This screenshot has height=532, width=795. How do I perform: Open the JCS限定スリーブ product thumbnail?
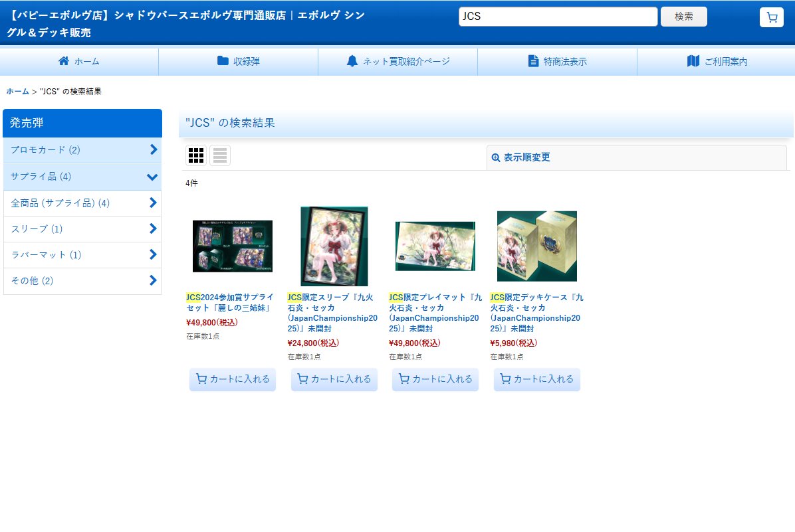pos(334,246)
